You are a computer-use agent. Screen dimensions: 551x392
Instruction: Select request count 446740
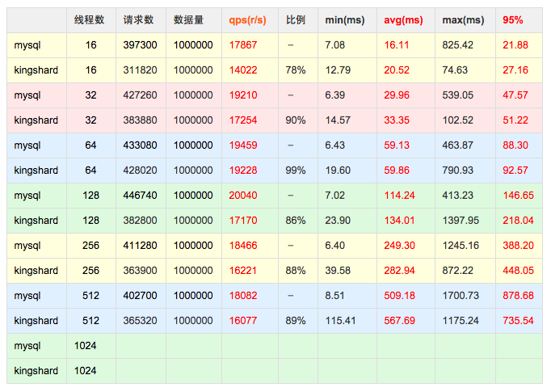coord(140,195)
